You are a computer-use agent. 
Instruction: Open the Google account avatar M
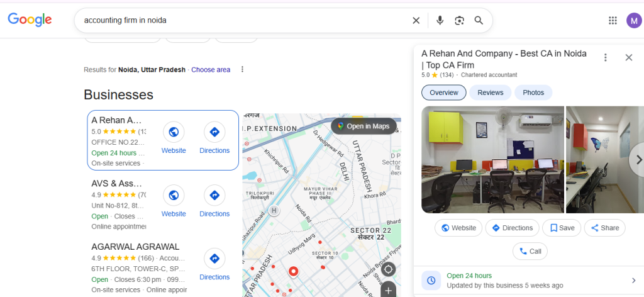click(634, 21)
